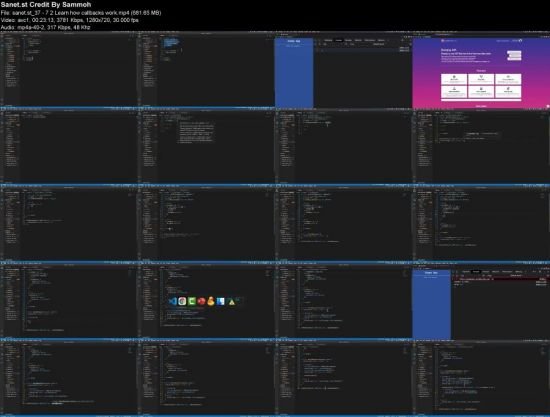Select the first DevTools tab in top-row browser thumbnail
The image size is (550, 417).
pos(328,40)
